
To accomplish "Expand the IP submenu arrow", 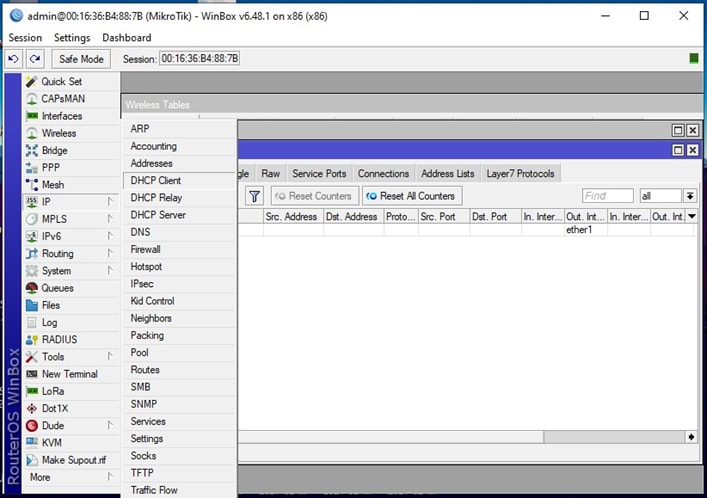I will (x=110, y=201).
